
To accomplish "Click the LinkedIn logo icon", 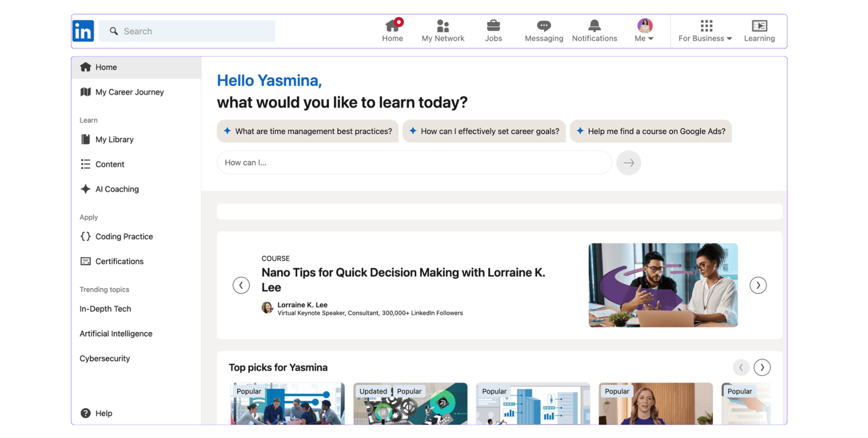I will (x=83, y=31).
